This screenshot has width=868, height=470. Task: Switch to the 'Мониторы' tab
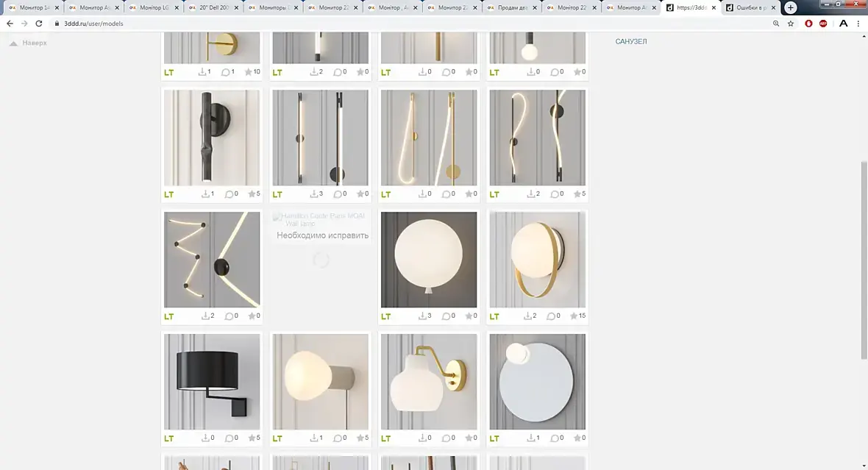(x=273, y=8)
